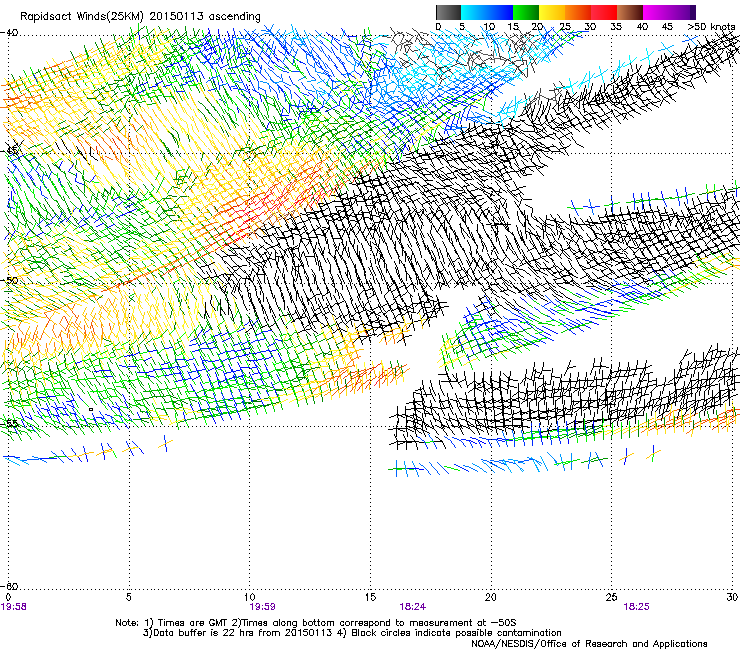The image size is (740, 650).
Task: Click the 18:25 time label
Action: pyautogui.click(x=636, y=607)
